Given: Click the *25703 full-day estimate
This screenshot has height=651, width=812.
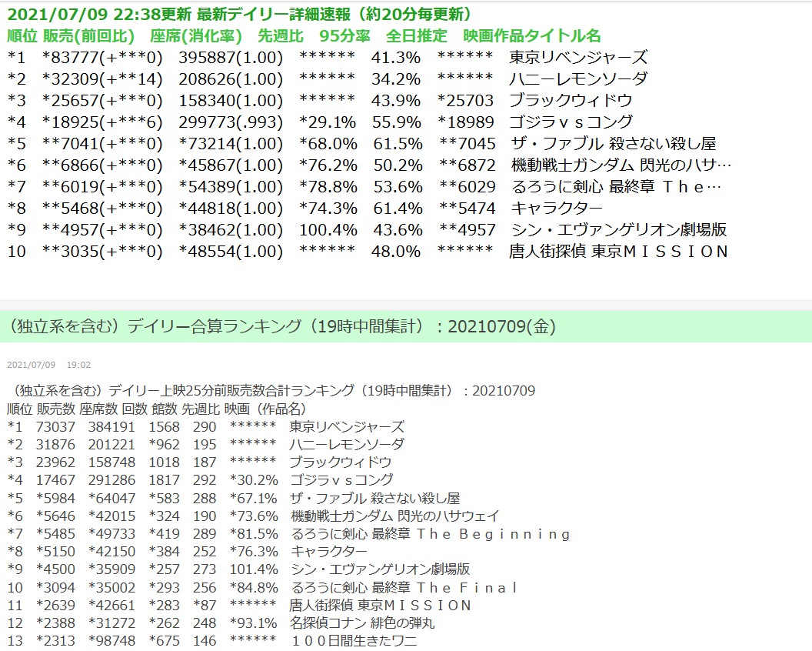Looking at the screenshot, I should [466, 100].
